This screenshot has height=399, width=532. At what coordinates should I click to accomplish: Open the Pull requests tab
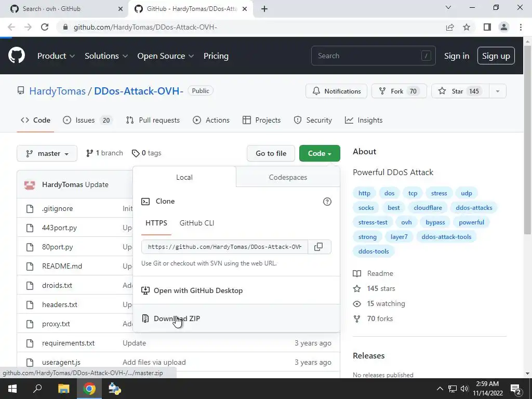click(x=153, y=120)
